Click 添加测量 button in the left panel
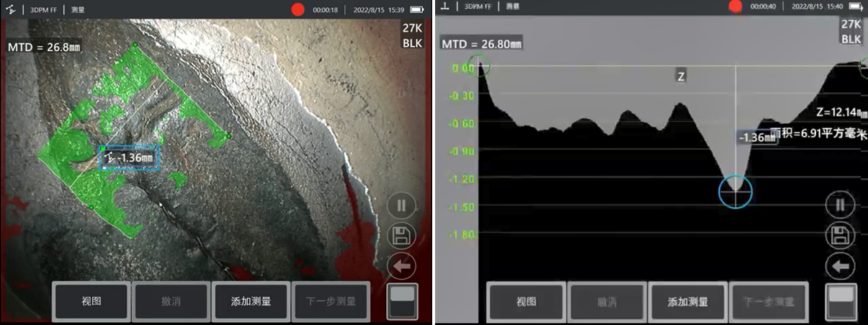The width and height of the screenshot is (868, 325). coord(251,301)
